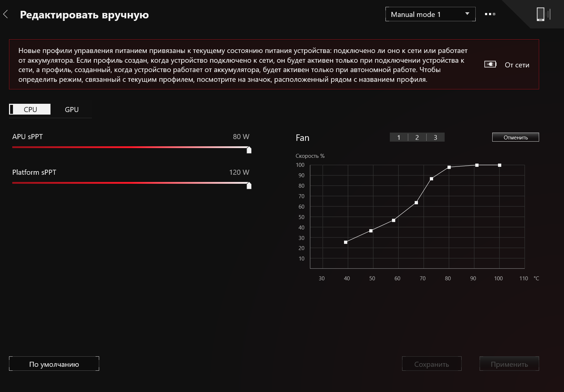Click the device panel icon at top right
This screenshot has width=564, height=392.
point(543,14)
